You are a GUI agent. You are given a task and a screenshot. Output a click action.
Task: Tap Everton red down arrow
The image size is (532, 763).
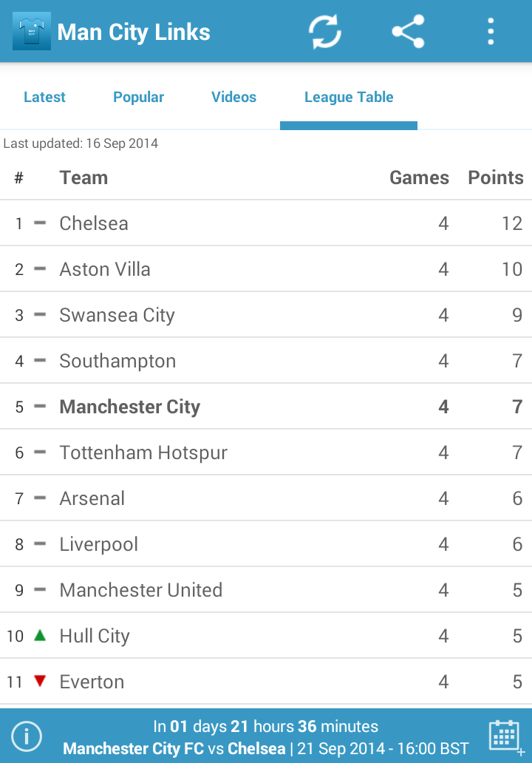tap(40, 681)
